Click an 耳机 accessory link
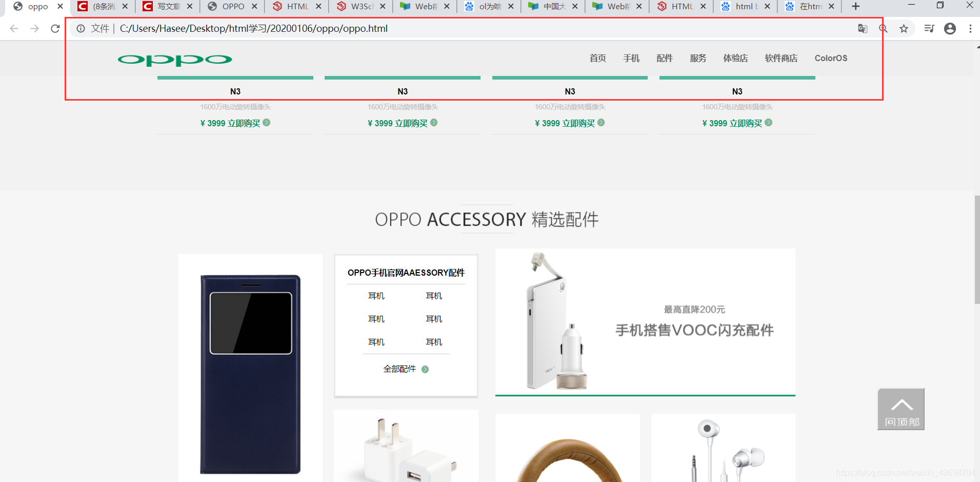 point(376,296)
